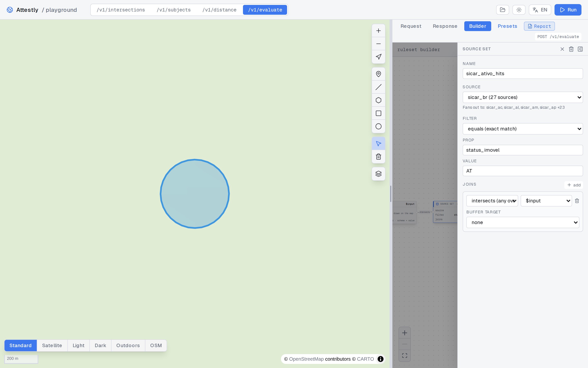The image size is (588, 368).
Task: Open the EN language selector
Action: (x=540, y=10)
